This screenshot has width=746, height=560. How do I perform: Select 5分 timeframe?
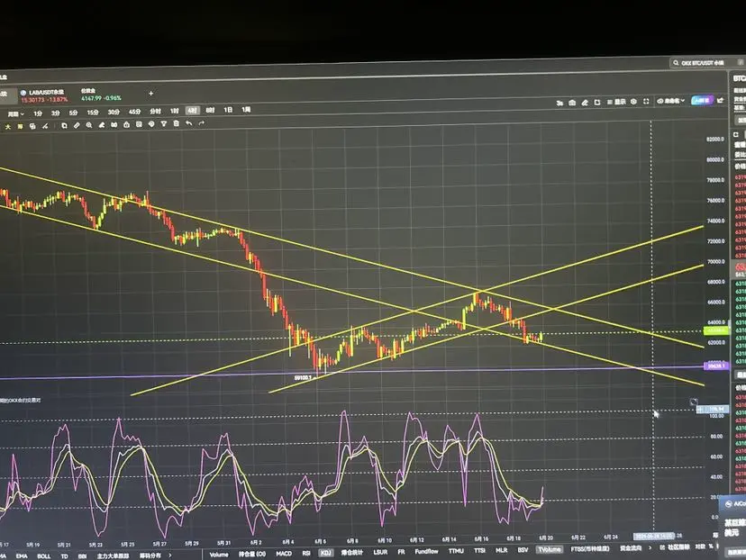click(x=73, y=113)
